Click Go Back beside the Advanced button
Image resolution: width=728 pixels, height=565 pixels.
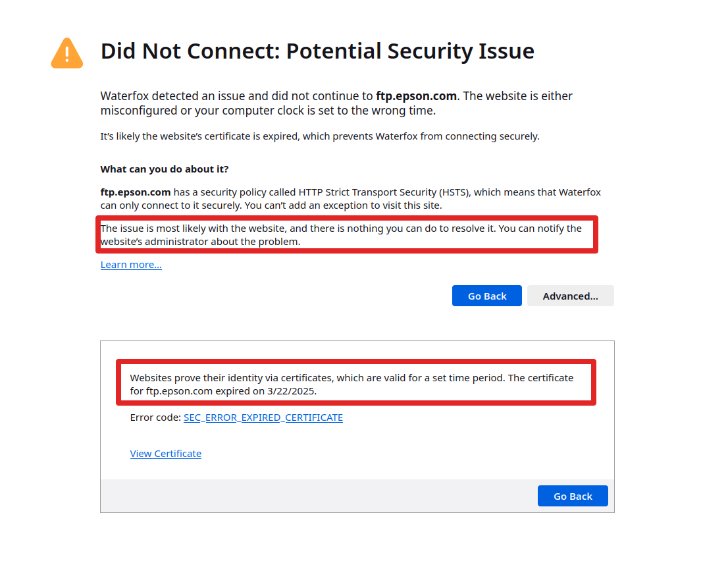486,296
